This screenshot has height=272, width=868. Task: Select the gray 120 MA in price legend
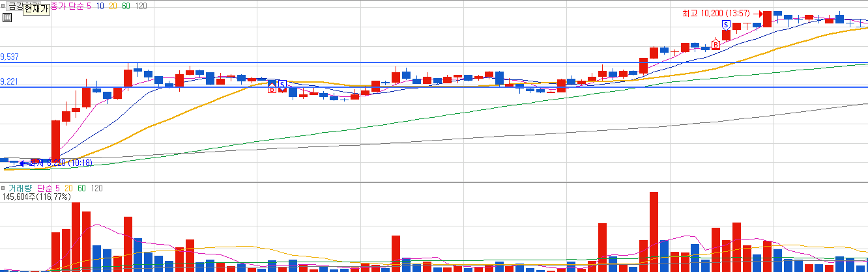141,5
